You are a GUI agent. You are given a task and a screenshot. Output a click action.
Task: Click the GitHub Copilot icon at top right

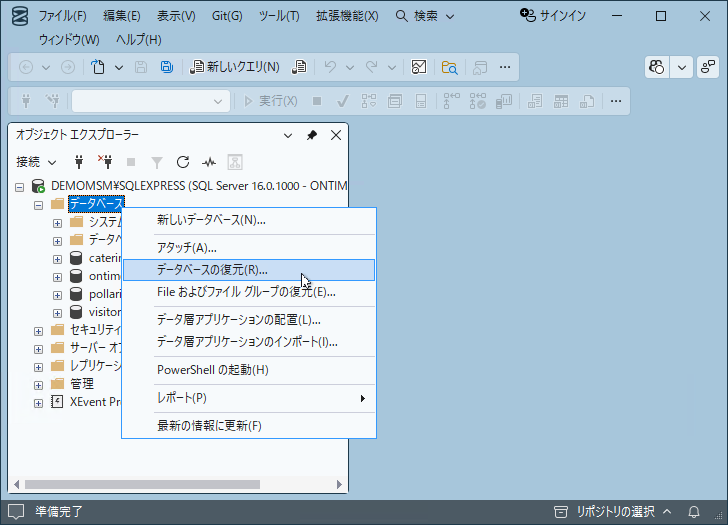click(x=657, y=67)
